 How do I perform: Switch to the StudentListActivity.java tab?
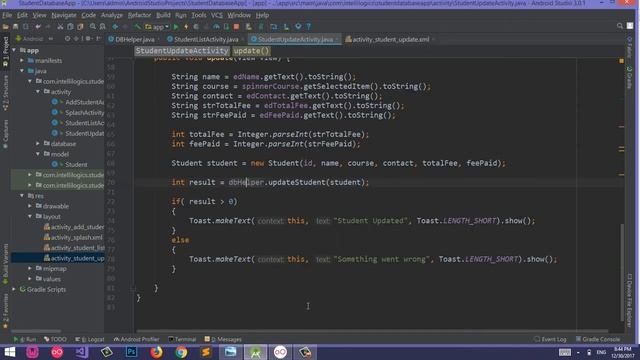coord(206,40)
